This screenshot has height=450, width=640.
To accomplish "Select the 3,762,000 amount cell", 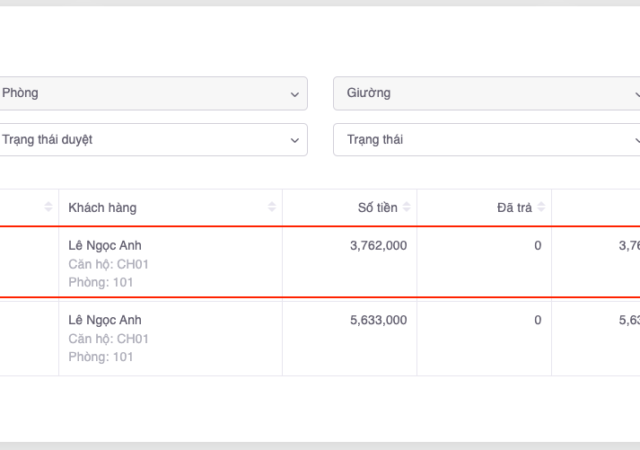I will [x=378, y=245].
